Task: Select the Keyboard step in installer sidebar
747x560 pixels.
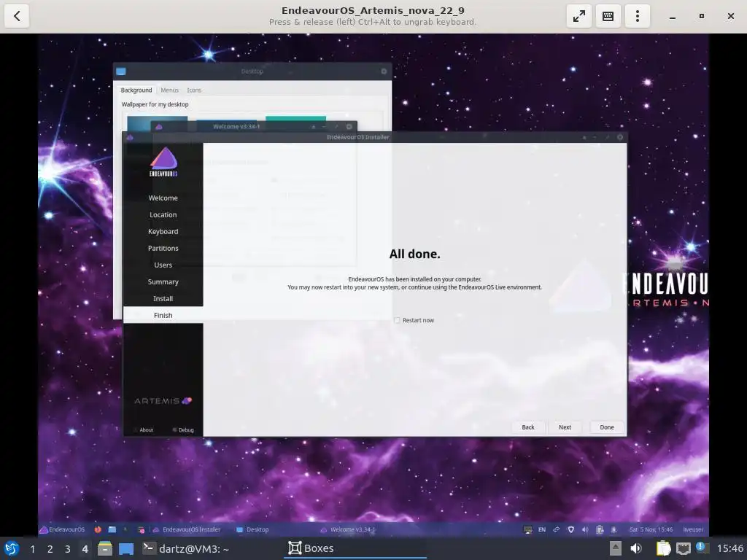Action: coord(163,231)
